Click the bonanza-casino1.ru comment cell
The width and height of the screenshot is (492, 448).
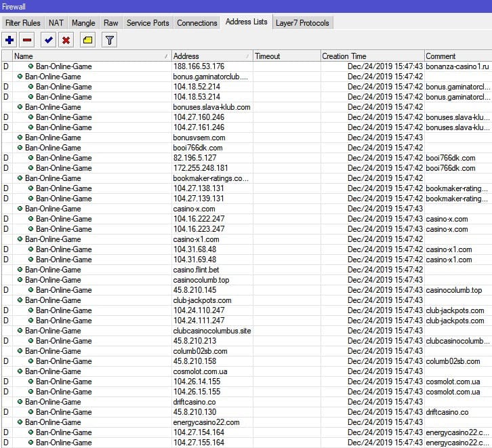pos(457,66)
